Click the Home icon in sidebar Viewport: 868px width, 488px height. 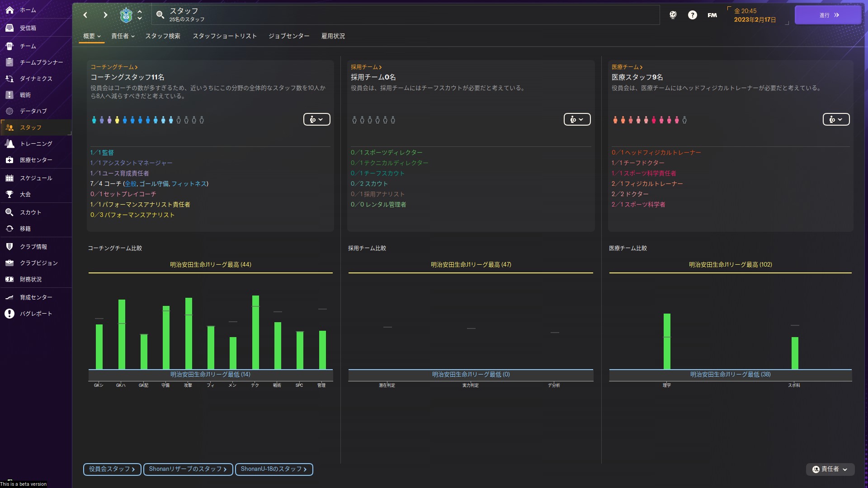9,10
